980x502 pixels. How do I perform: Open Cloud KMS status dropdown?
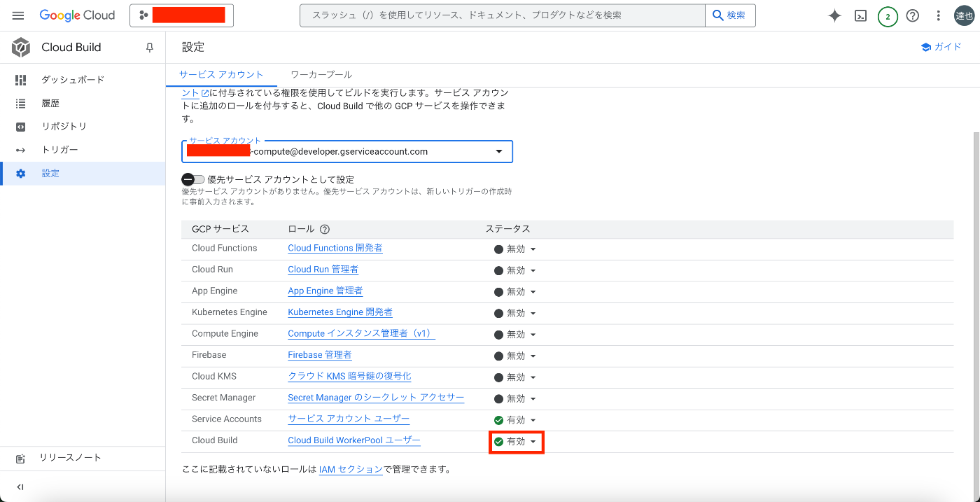pos(514,377)
